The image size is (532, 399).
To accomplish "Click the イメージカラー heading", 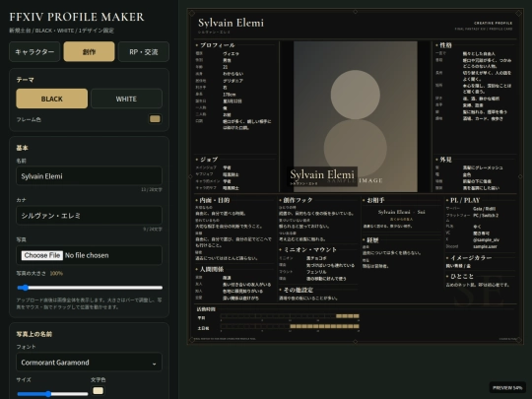I will pyautogui.click(x=471, y=258).
